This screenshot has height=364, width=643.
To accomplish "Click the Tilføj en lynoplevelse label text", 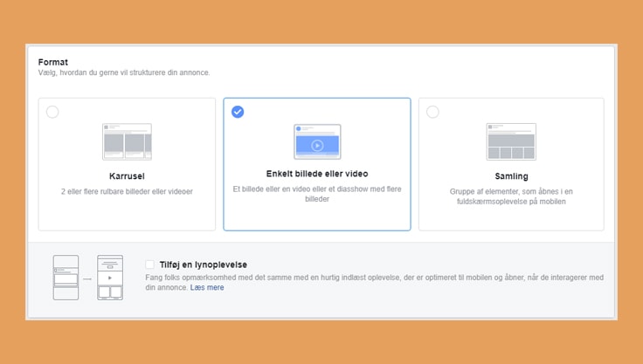I will [203, 264].
